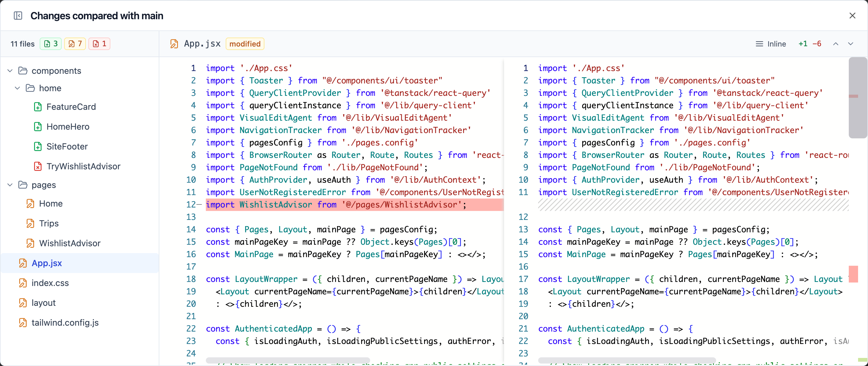Screen dimensions: 868x366
Task: Collapse the components folder chevron
Action: coord(10,71)
